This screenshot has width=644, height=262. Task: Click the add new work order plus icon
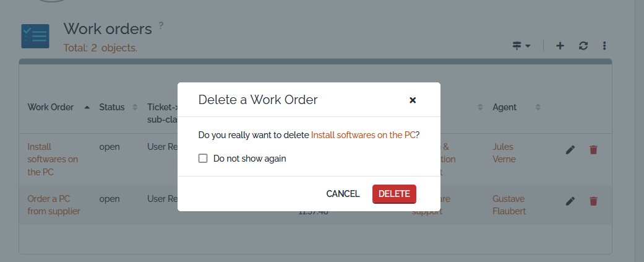click(x=560, y=45)
